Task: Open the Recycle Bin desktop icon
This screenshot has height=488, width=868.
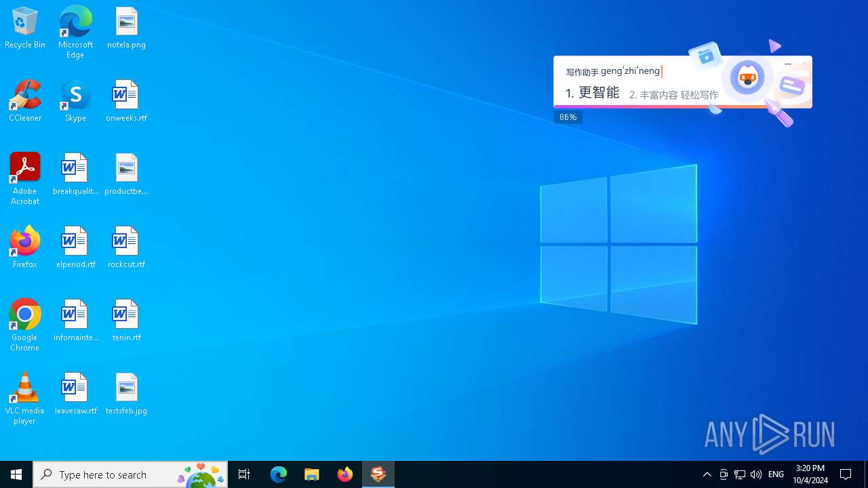Action: pyautogui.click(x=25, y=28)
